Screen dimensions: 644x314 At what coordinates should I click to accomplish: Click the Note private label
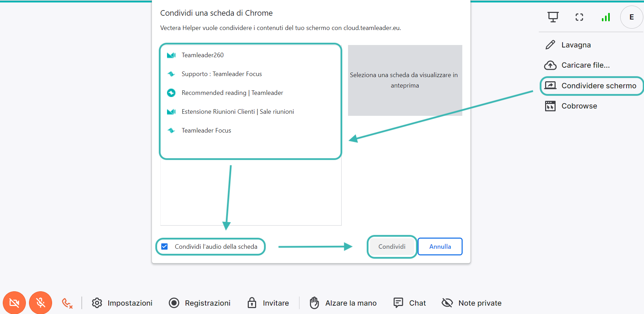pos(480,303)
